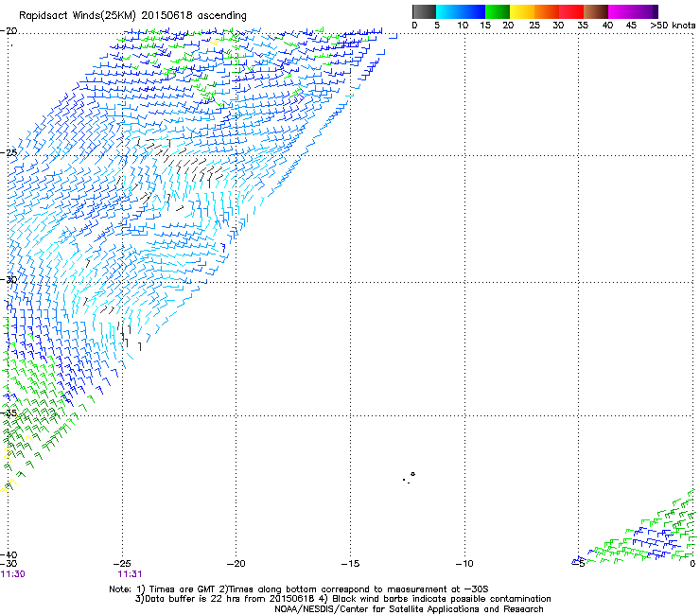Click the yellow 20-25 knots color segment
Viewport: 700px width, 615px height.
(x=522, y=11)
